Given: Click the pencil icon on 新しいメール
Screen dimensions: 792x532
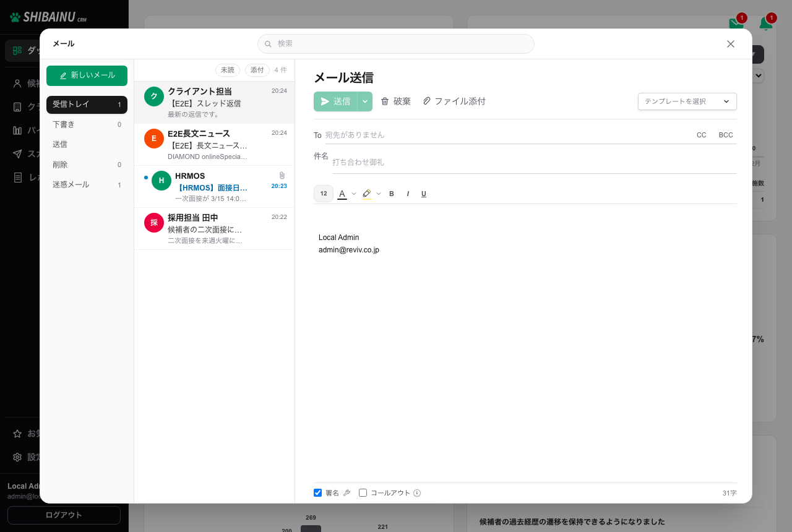Looking at the screenshot, I should (63, 75).
